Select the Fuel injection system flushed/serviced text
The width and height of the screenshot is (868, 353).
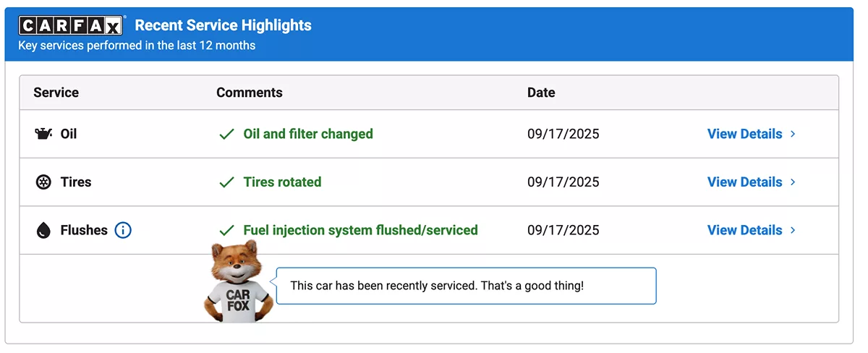tap(360, 231)
